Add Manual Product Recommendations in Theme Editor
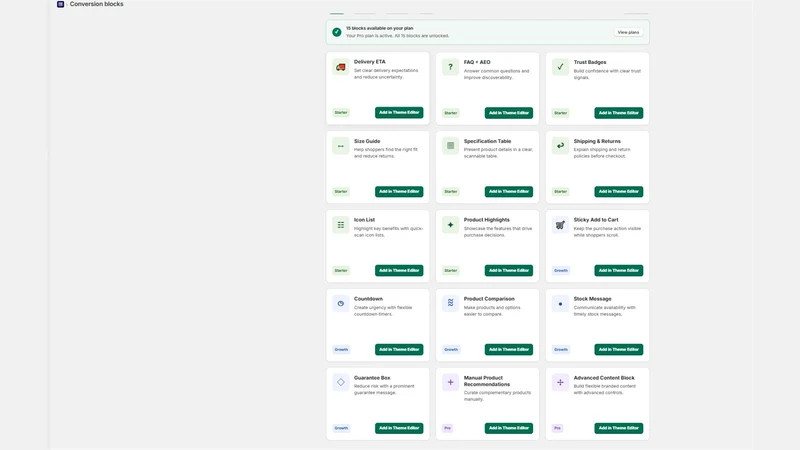 [509, 428]
